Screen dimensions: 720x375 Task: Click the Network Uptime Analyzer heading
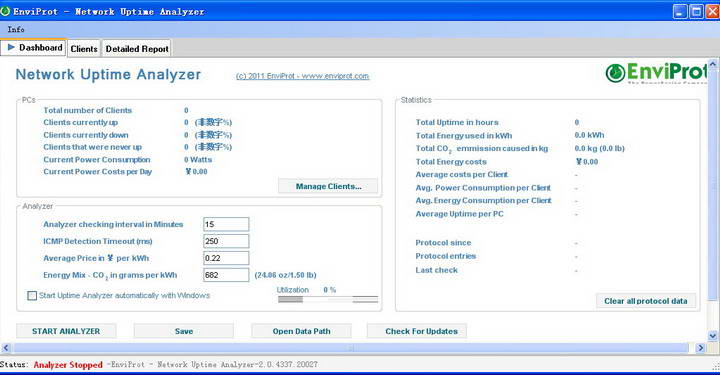108,75
